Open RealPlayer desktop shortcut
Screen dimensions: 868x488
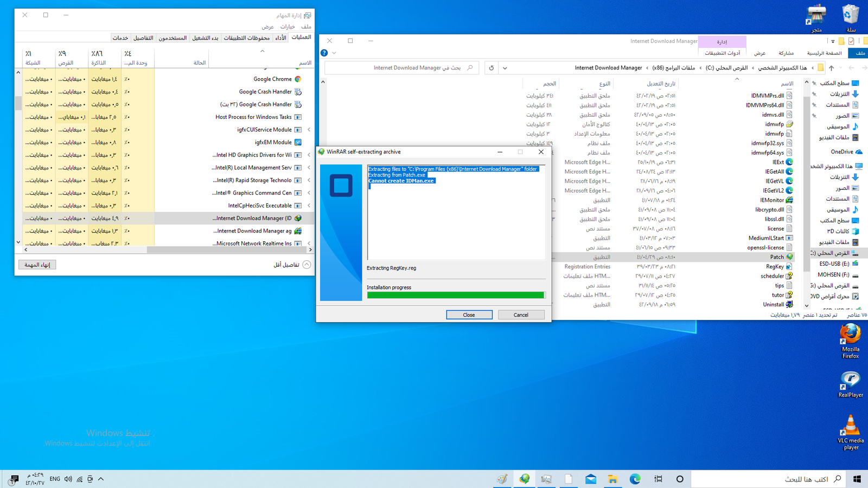[x=851, y=384]
